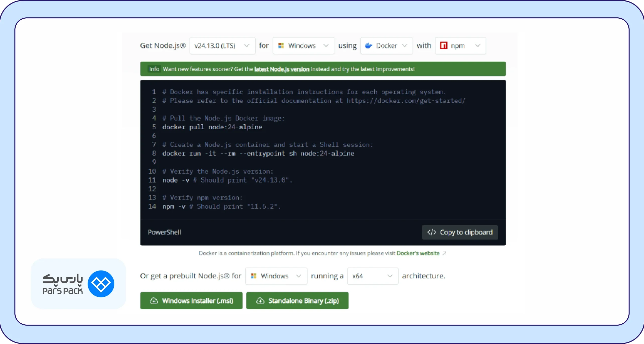Copy the code to clipboard

click(x=460, y=232)
